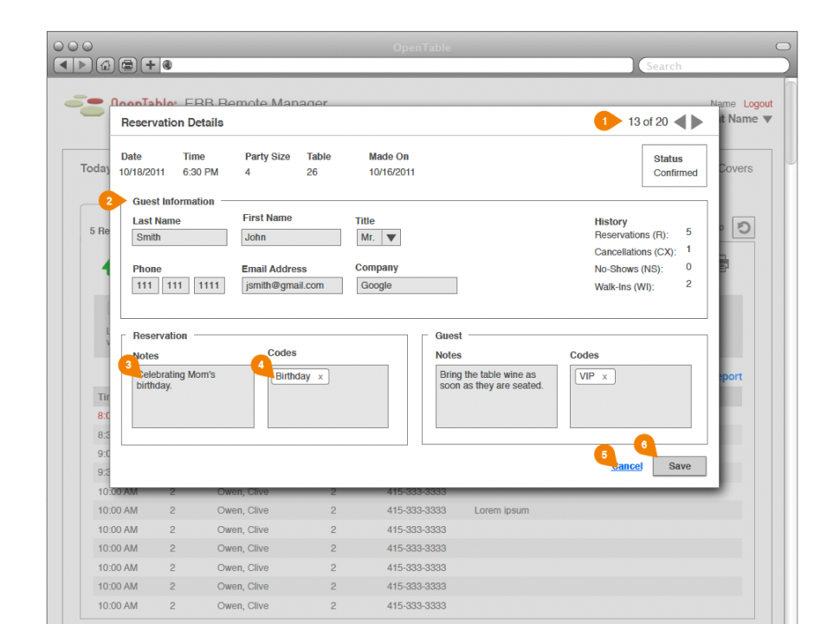This screenshot has height=624, width=840.
Task: Expand the account name dropdown arrow
Action: [767, 120]
